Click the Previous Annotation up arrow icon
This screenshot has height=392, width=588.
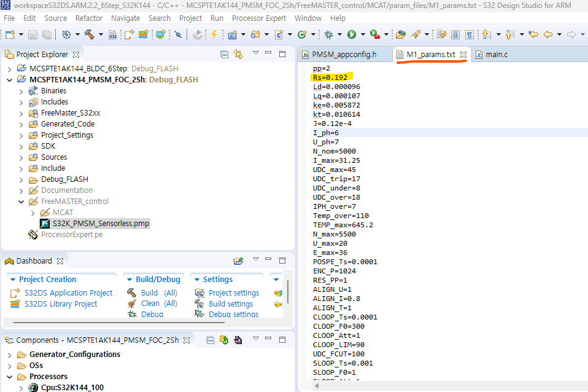(x=509, y=34)
